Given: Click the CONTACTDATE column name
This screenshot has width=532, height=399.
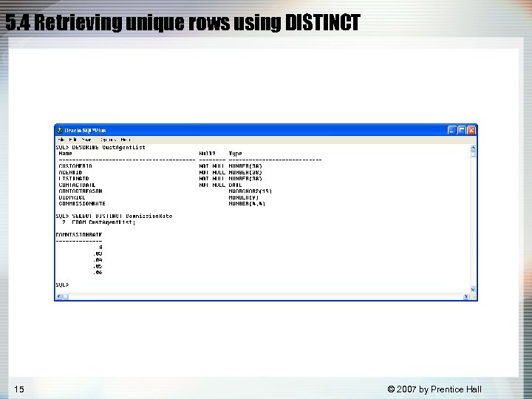Looking at the screenshot, I should click(x=77, y=185).
